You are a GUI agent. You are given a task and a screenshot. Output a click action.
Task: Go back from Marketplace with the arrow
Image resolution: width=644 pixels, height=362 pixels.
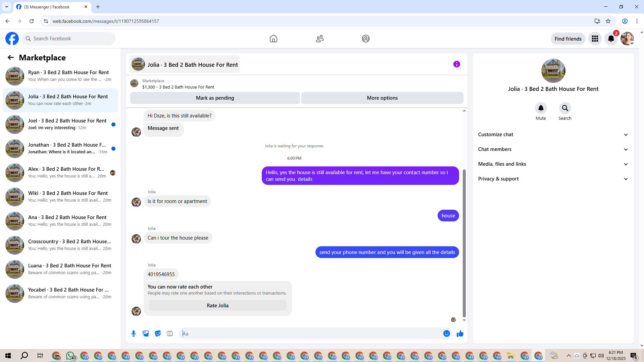point(11,57)
